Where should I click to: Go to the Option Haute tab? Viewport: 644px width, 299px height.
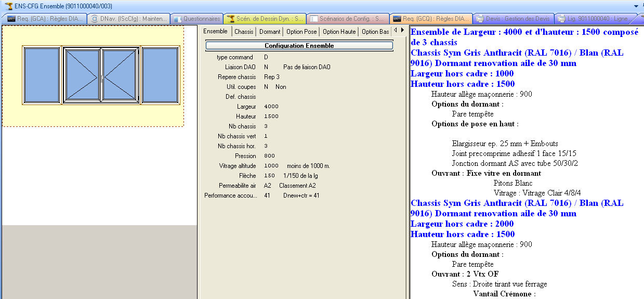point(339,32)
